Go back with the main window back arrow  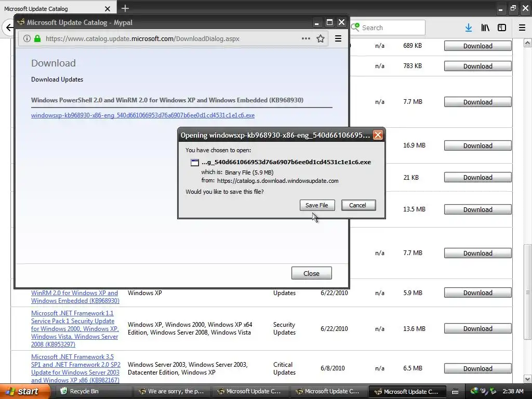[x=8, y=28]
